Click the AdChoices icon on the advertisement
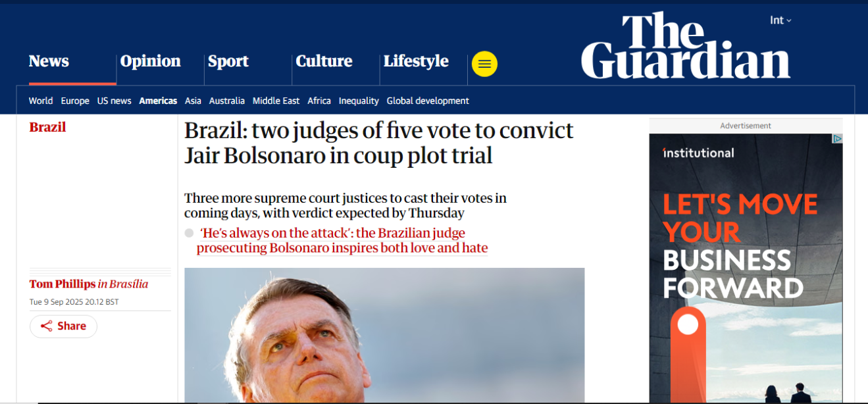 [836, 139]
